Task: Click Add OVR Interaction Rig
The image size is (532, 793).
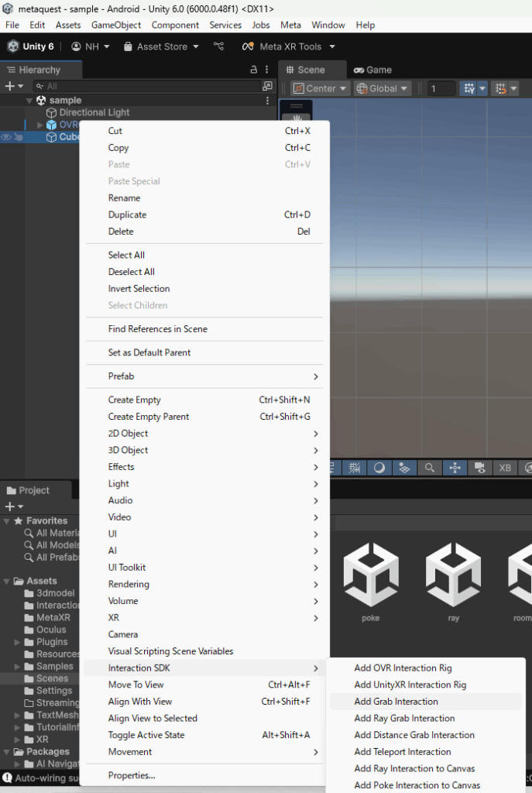Action: (425, 668)
